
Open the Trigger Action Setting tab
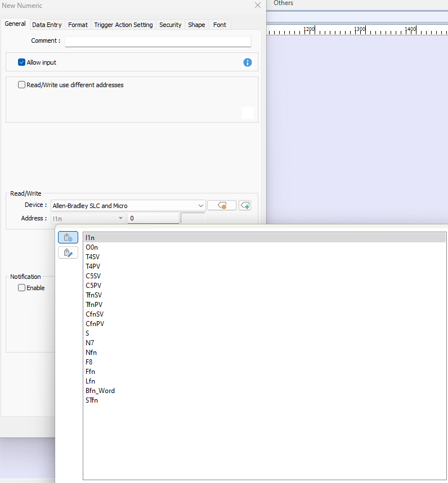pos(123,25)
